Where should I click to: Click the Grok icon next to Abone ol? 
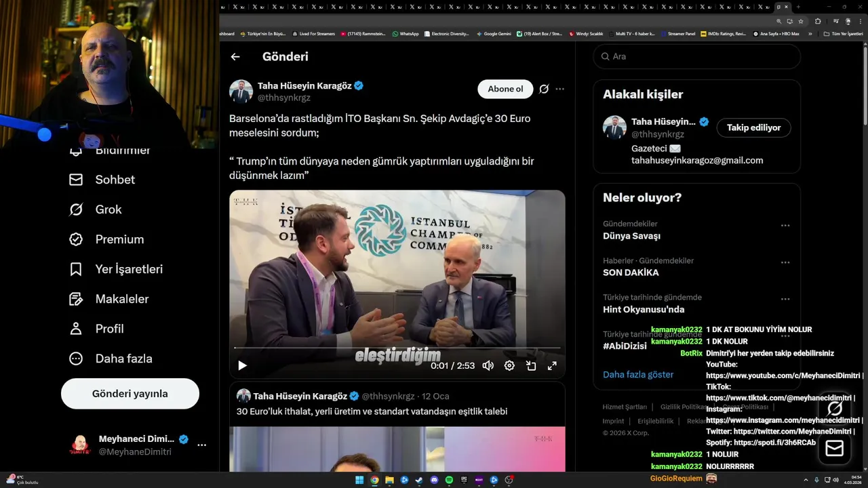(544, 89)
